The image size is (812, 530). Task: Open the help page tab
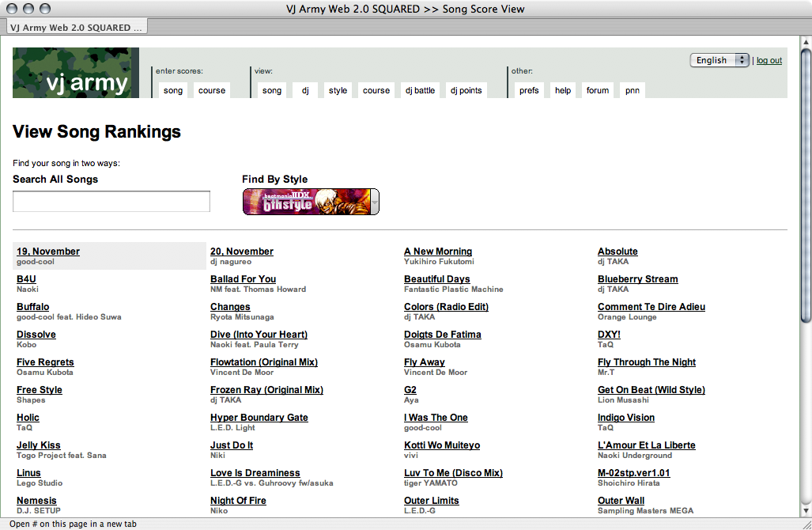tap(563, 90)
